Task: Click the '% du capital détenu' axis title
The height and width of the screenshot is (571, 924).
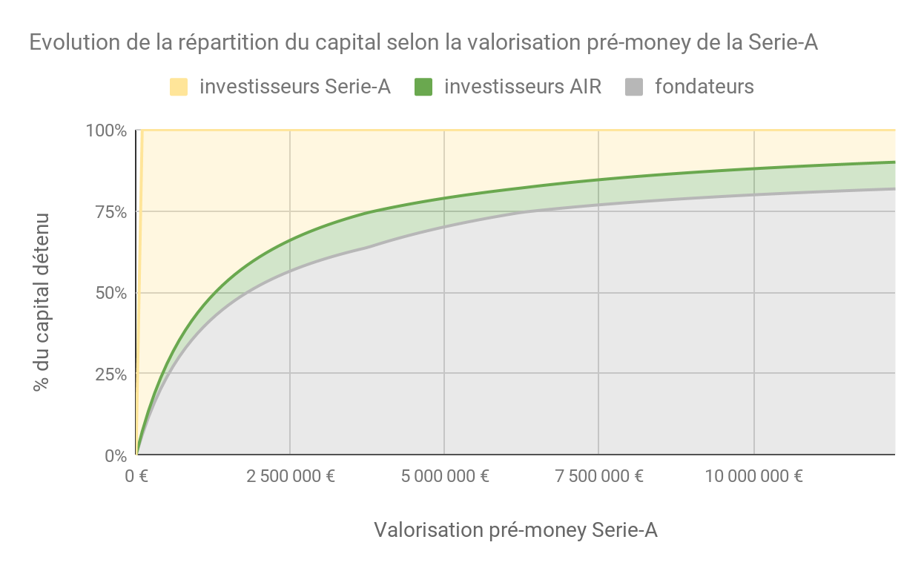Action: pos(42,302)
